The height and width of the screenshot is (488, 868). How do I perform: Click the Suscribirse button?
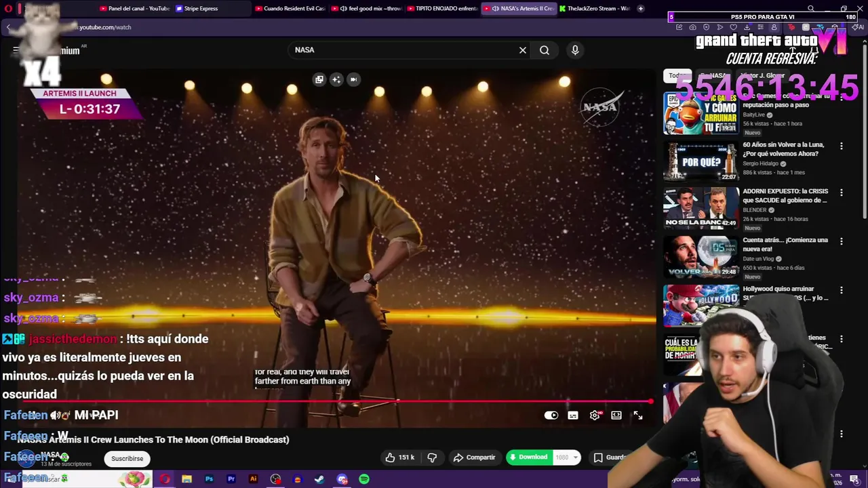point(127,459)
